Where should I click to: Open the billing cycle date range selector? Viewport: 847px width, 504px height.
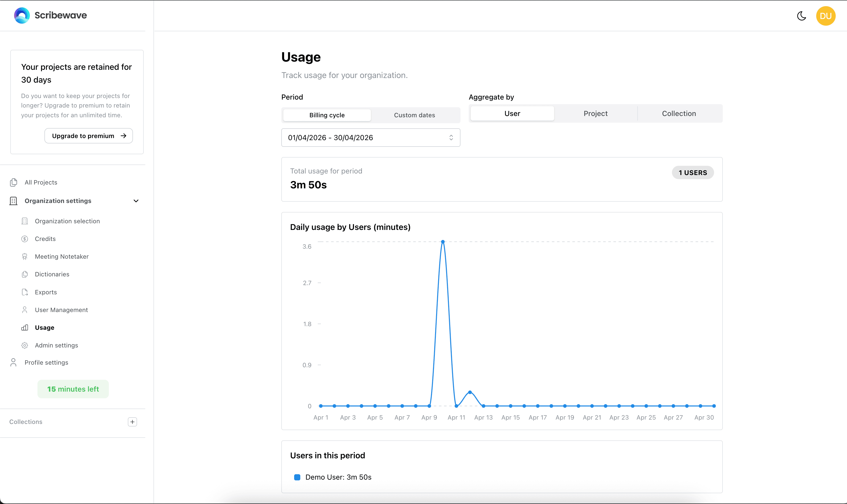coord(370,138)
